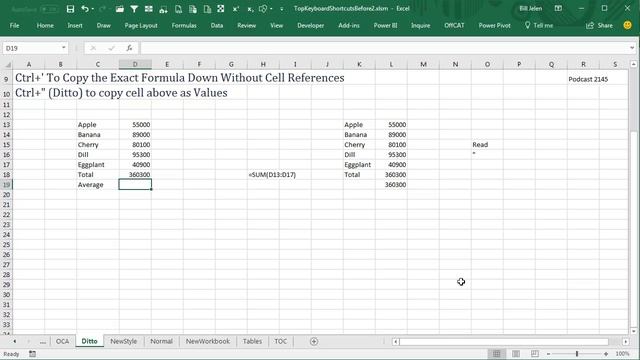Open the Power Pivot ribbon tab

(494, 25)
